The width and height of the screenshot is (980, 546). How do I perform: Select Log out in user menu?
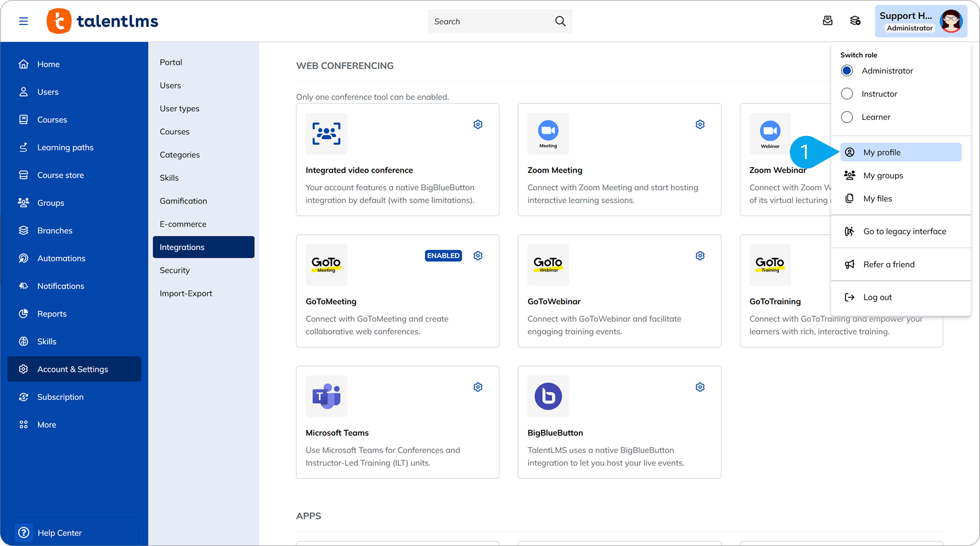877,297
